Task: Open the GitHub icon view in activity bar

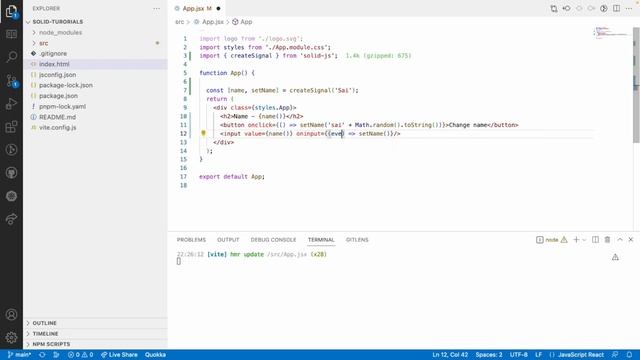Action: (11, 173)
